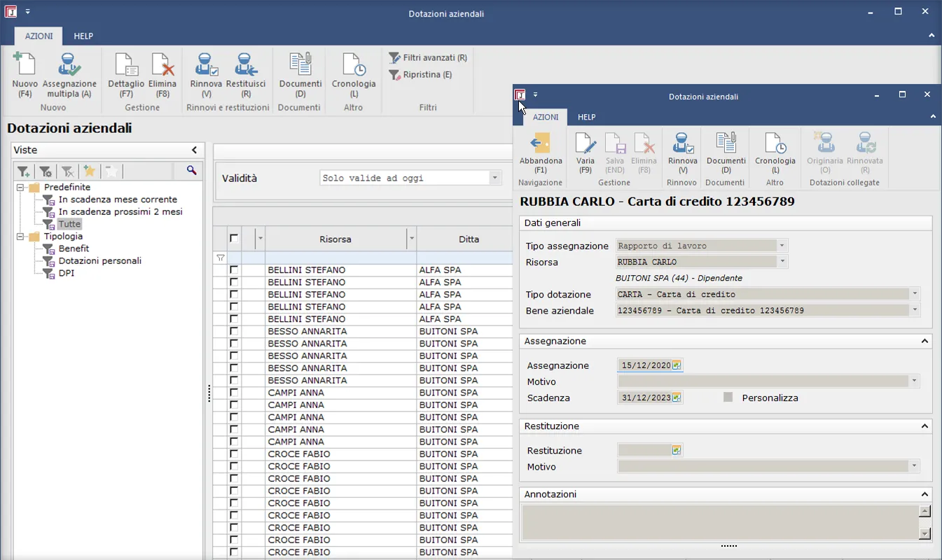Select In scadenza mese corrente view
The image size is (942, 560).
[118, 199]
